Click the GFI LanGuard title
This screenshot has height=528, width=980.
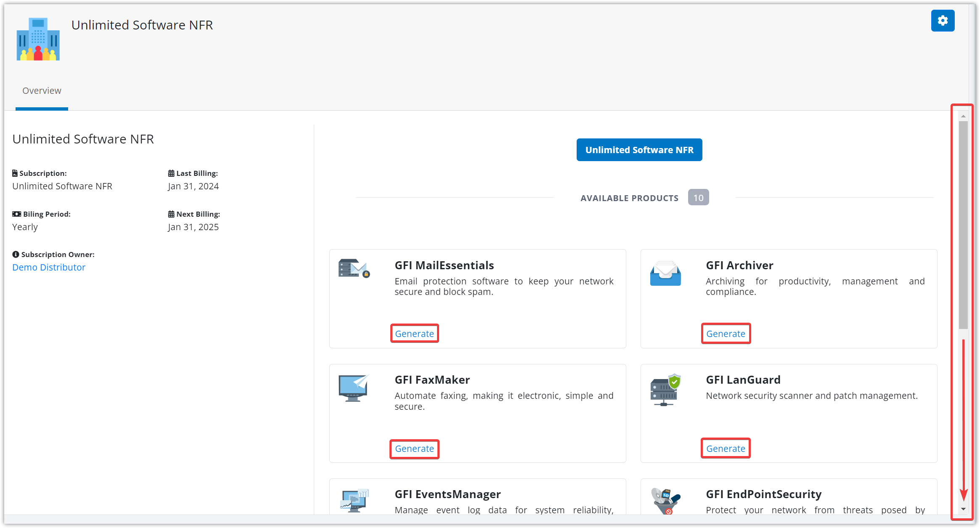(x=743, y=380)
